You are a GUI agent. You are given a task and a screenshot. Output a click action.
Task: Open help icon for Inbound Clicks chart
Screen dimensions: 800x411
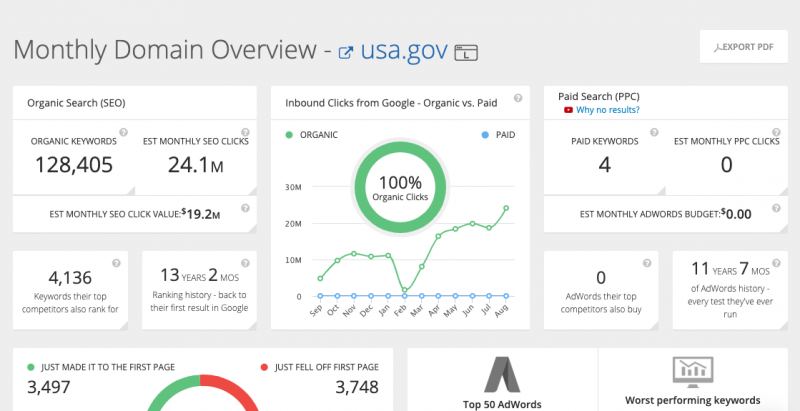[x=518, y=98]
